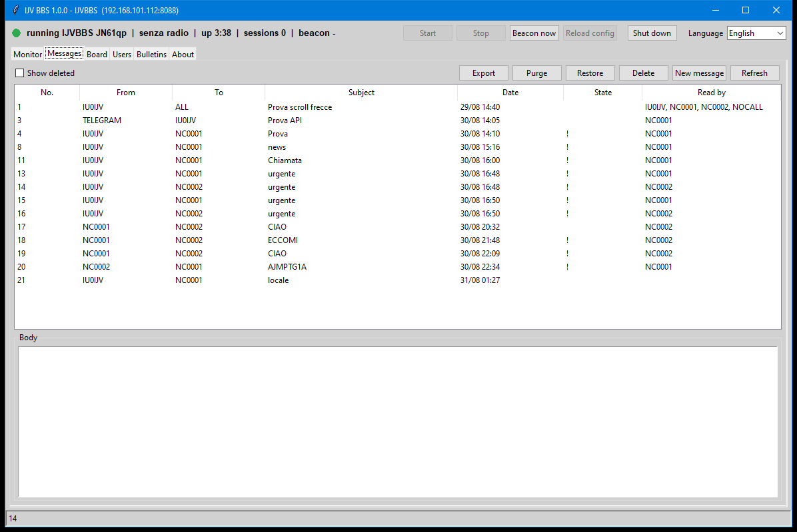The height and width of the screenshot is (532, 797).
Task: Go to the About tab
Action: pyautogui.click(x=183, y=55)
